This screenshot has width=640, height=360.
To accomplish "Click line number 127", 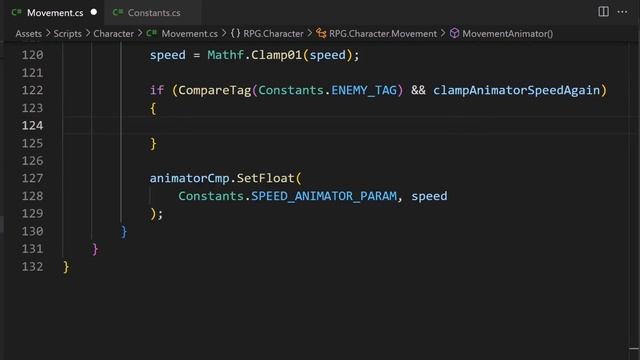I will click(x=32, y=178).
